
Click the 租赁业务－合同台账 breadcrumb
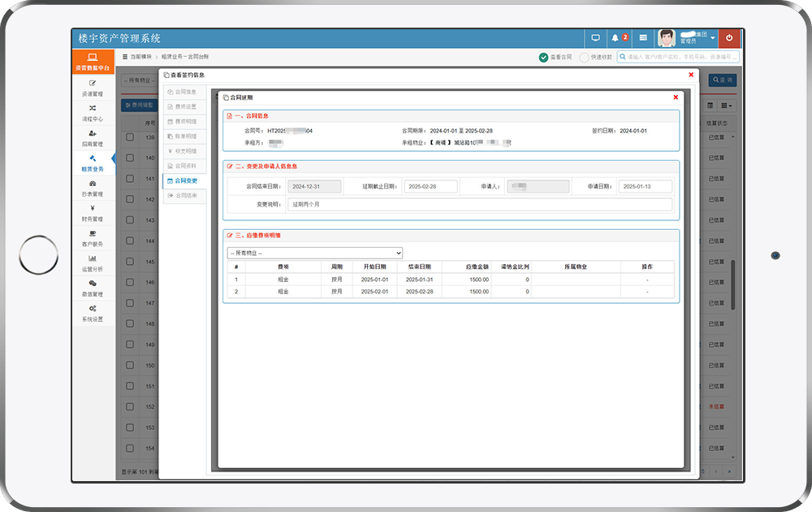pos(185,57)
